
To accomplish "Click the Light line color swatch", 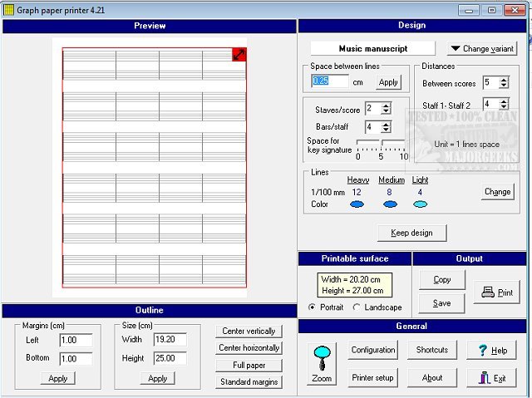I will click(x=420, y=204).
